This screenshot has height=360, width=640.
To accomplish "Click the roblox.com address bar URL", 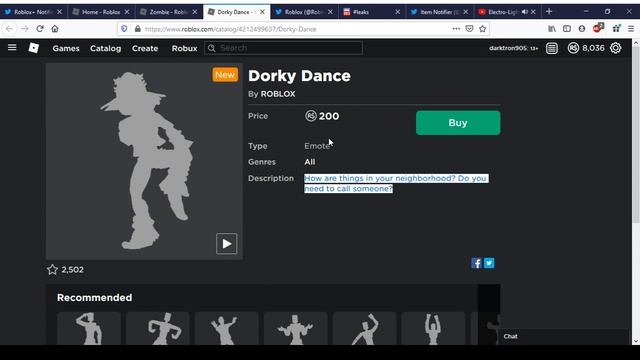I will (x=231, y=29).
